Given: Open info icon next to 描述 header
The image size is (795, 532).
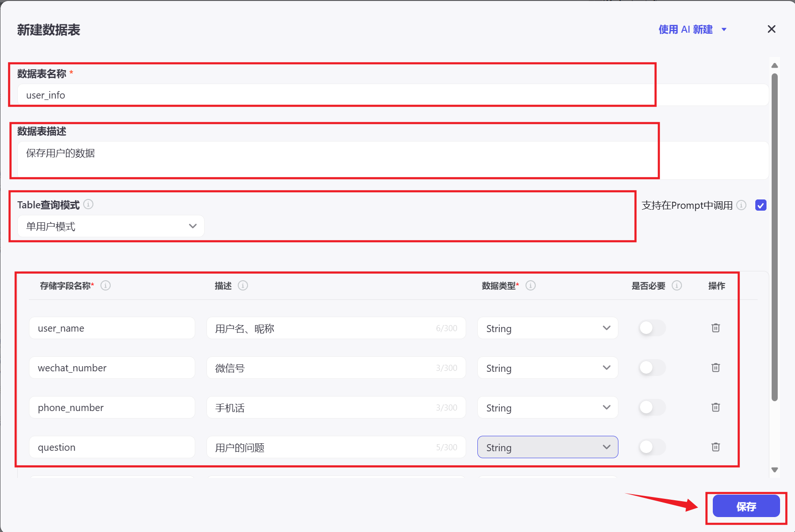Looking at the screenshot, I should click(243, 285).
